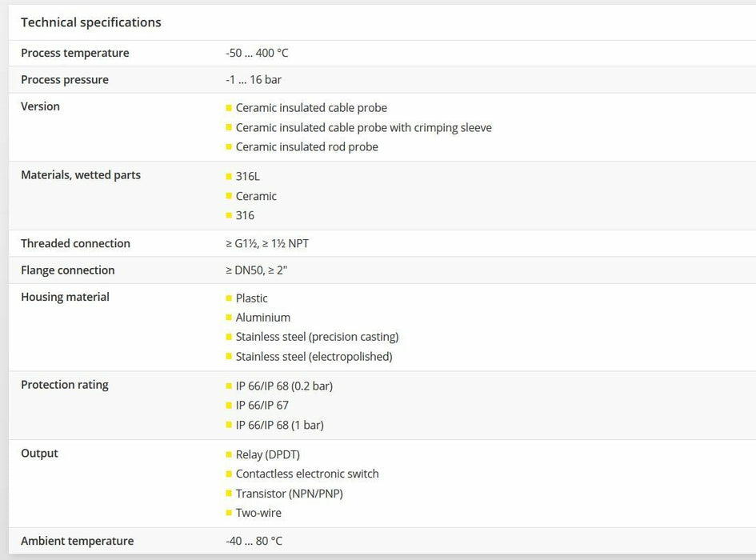Click the Technical specifications heading
The image size is (756, 560).
[x=91, y=22]
